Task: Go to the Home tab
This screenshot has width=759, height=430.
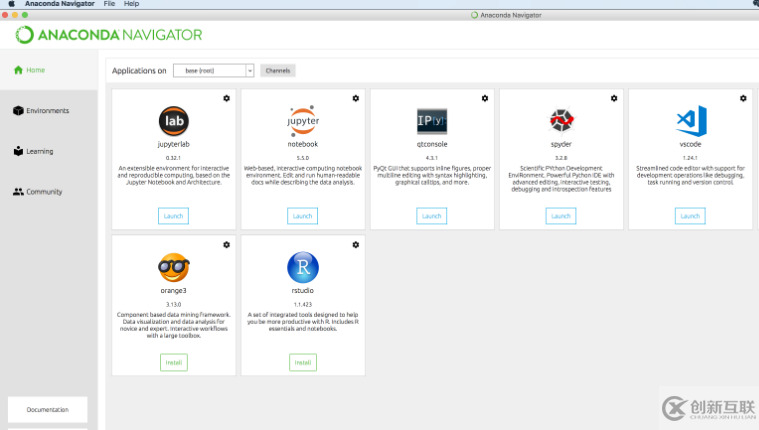Action: pos(48,70)
